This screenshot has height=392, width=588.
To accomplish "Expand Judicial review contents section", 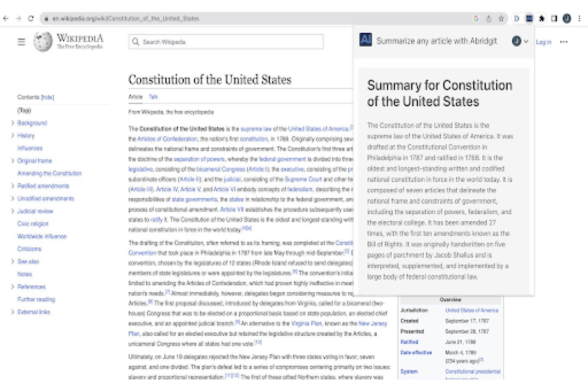I will pyautogui.click(x=13, y=211).
